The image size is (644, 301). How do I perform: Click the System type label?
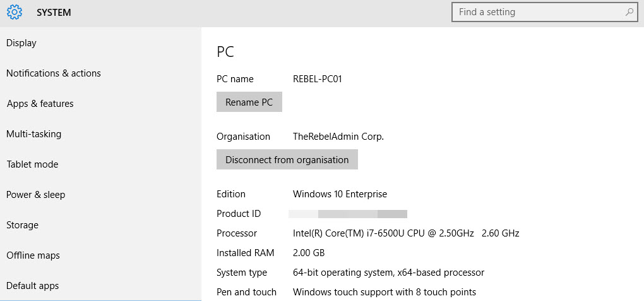click(x=242, y=273)
